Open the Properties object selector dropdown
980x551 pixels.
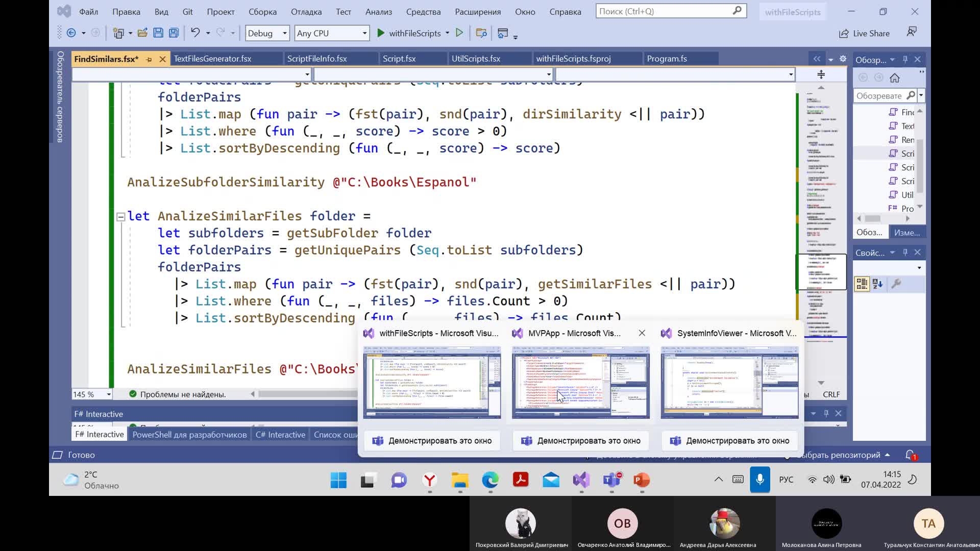pyautogui.click(x=919, y=268)
